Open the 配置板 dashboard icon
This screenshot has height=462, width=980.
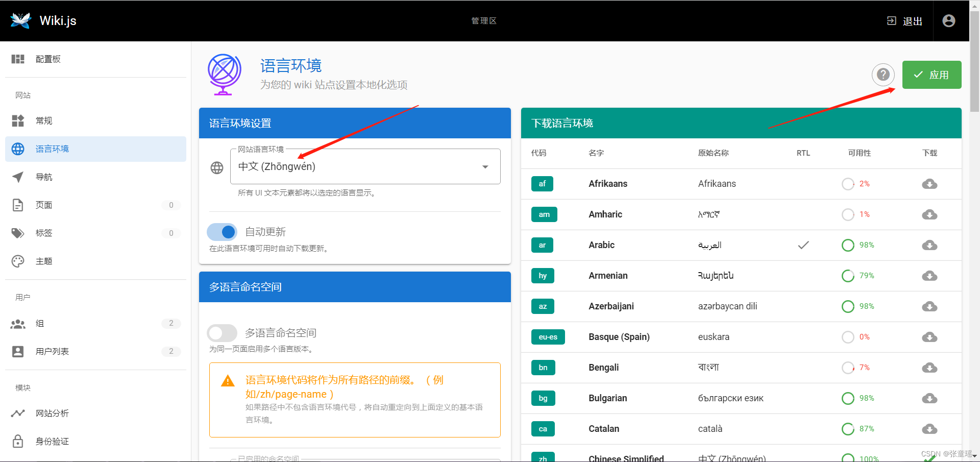pos(17,59)
